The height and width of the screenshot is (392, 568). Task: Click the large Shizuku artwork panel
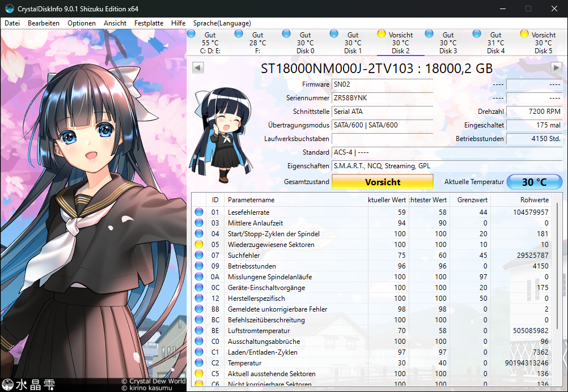click(x=94, y=210)
